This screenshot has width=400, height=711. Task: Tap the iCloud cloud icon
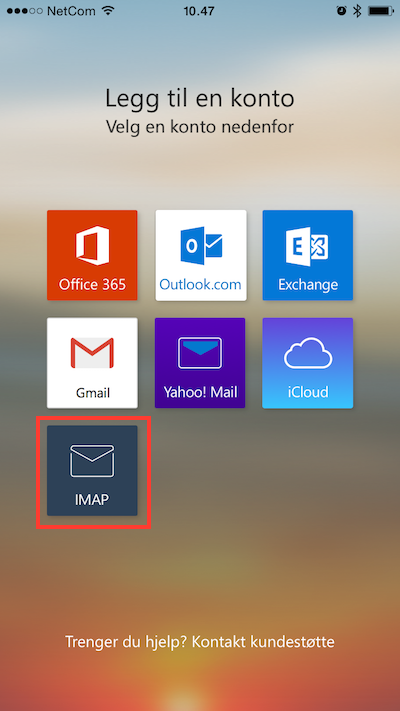(307, 354)
